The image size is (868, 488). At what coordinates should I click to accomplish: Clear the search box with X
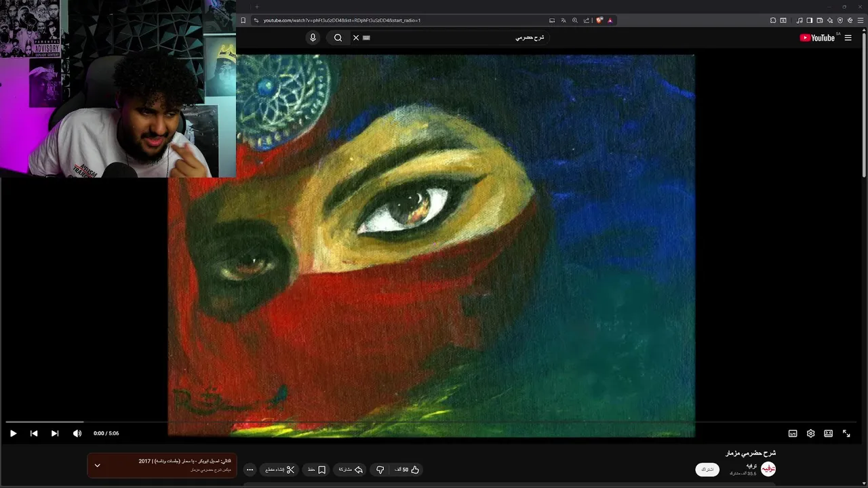[x=356, y=38]
